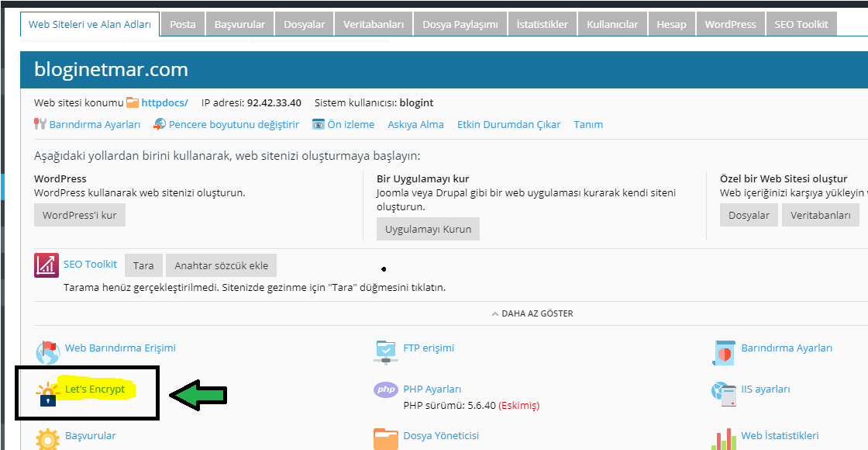Select the WordPress tab
Viewport: 868px width, 450px height.
730,24
